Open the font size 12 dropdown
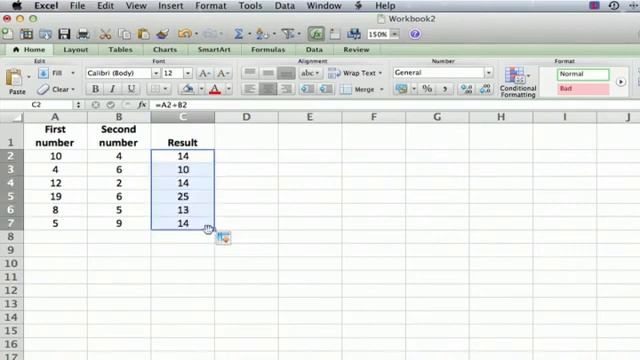 point(188,73)
